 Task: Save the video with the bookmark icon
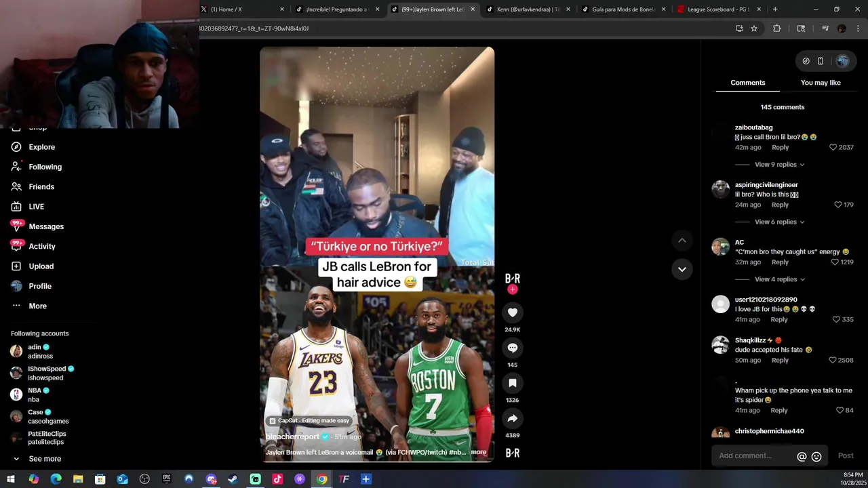(x=513, y=383)
